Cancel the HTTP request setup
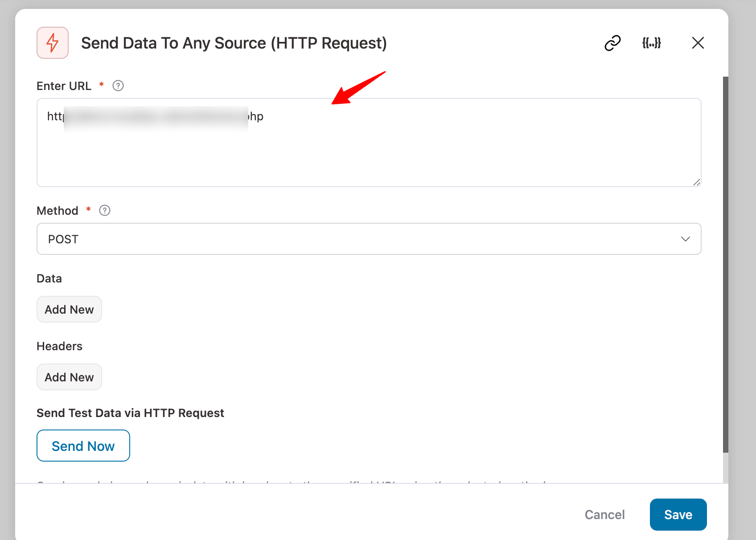This screenshot has height=540, width=756. (x=604, y=515)
